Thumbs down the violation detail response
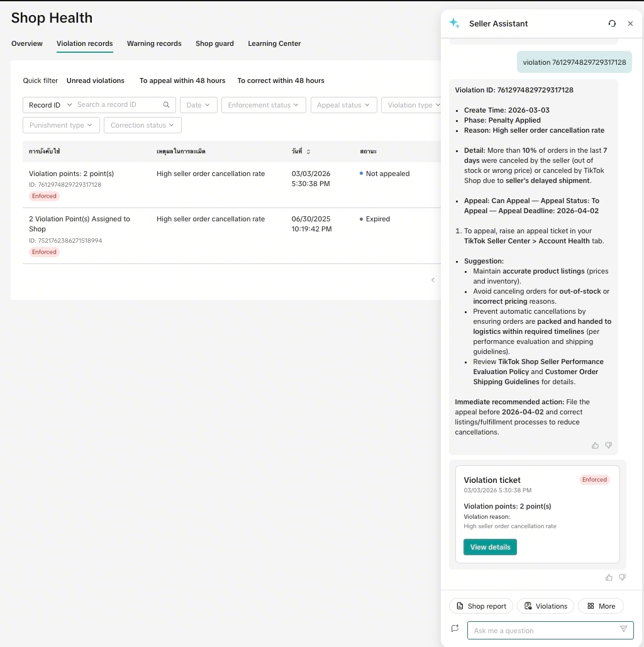Screen dimensions: 644x647 [x=609, y=445]
